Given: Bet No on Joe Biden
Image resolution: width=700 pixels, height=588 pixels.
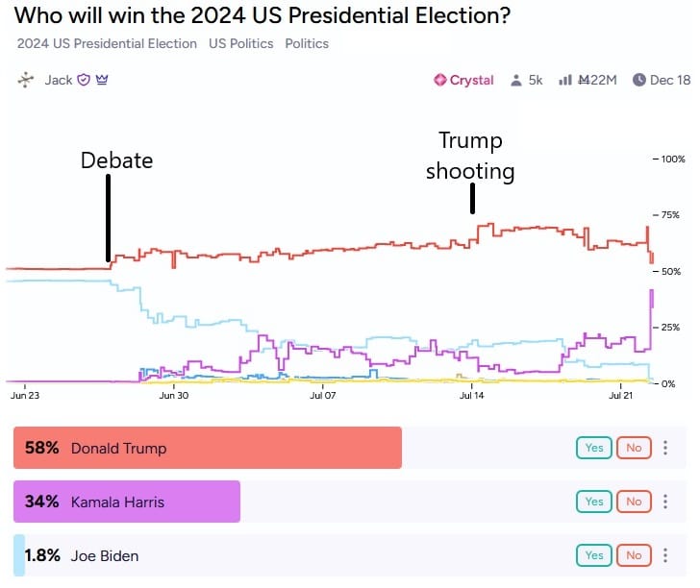Looking at the screenshot, I should tap(633, 555).
